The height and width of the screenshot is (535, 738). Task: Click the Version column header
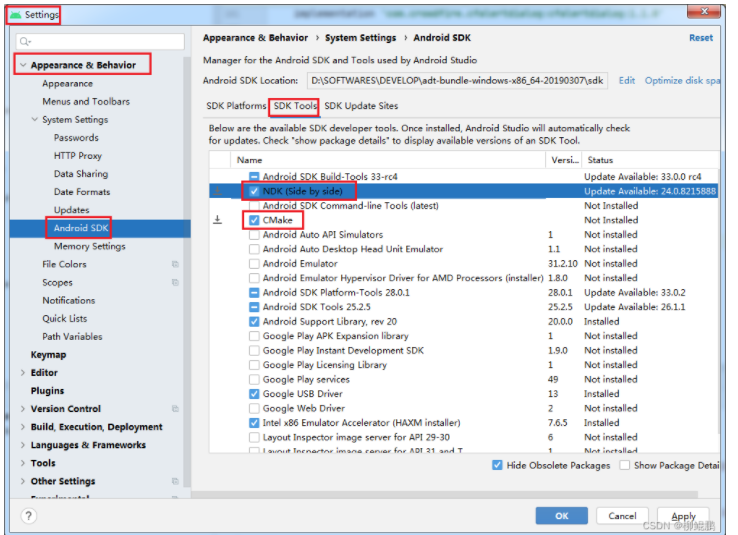[x=564, y=160]
